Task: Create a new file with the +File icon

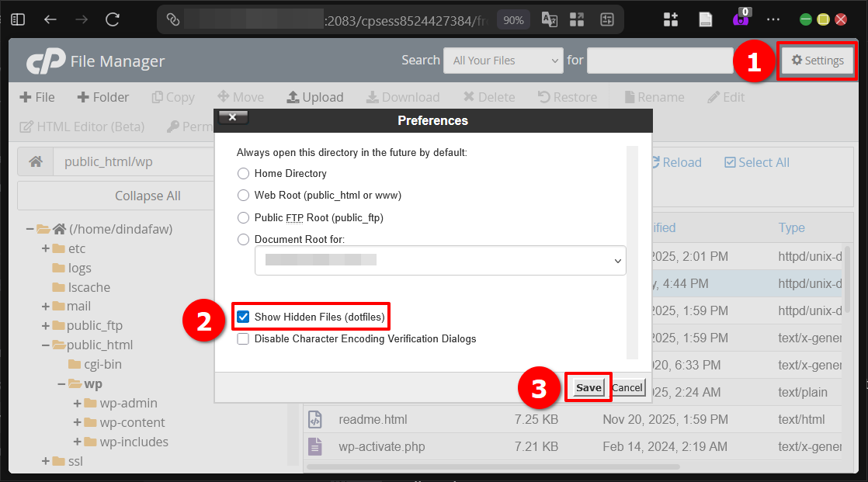Action: [36, 97]
